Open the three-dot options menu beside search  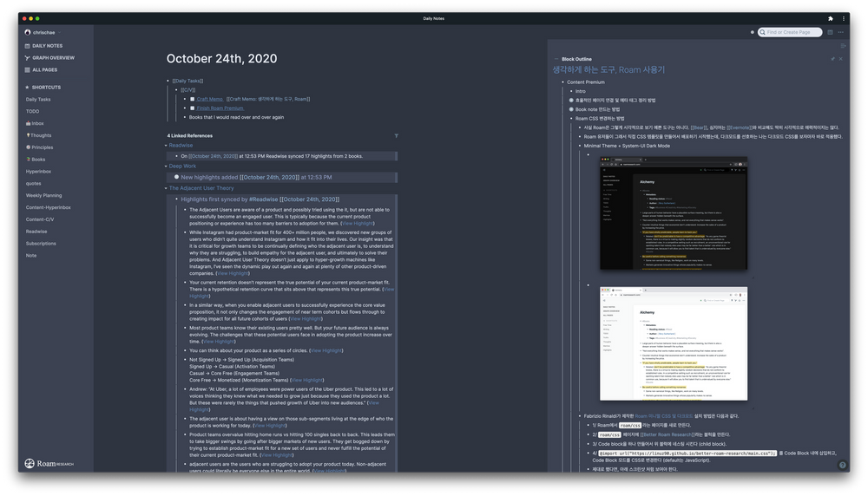coord(840,32)
